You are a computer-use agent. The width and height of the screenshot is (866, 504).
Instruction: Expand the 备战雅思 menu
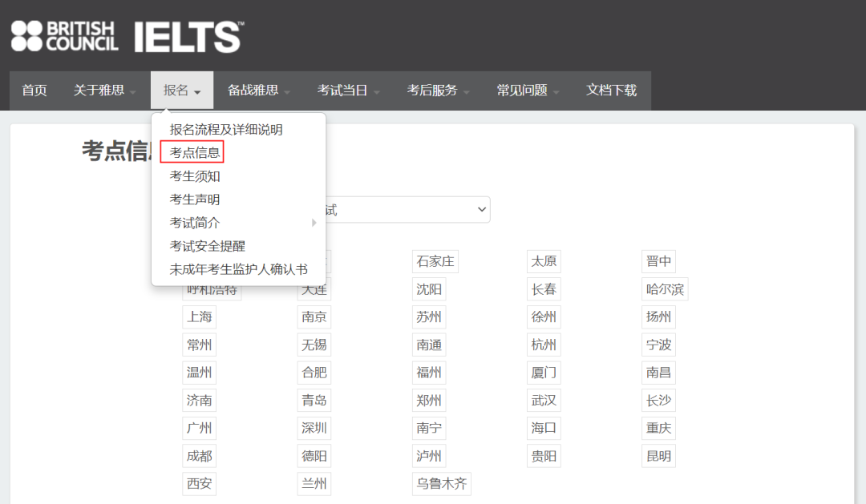(258, 91)
